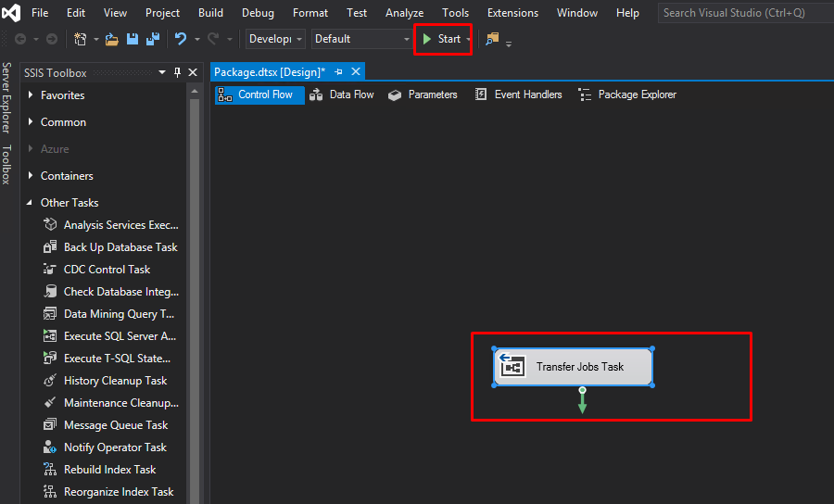The height and width of the screenshot is (504, 834).
Task: Click the Save All icon
Action: click(x=151, y=39)
